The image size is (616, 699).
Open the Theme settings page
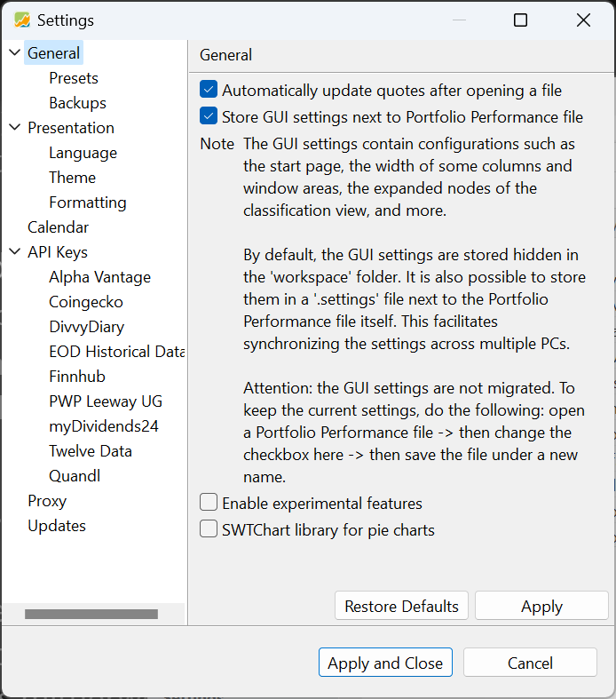point(72,178)
